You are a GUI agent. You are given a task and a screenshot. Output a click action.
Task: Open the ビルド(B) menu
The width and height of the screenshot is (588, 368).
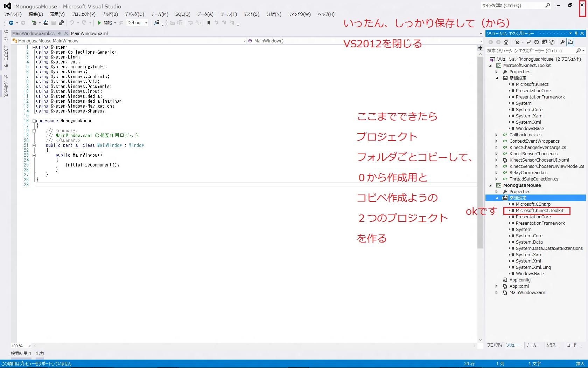click(x=110, y=14)
